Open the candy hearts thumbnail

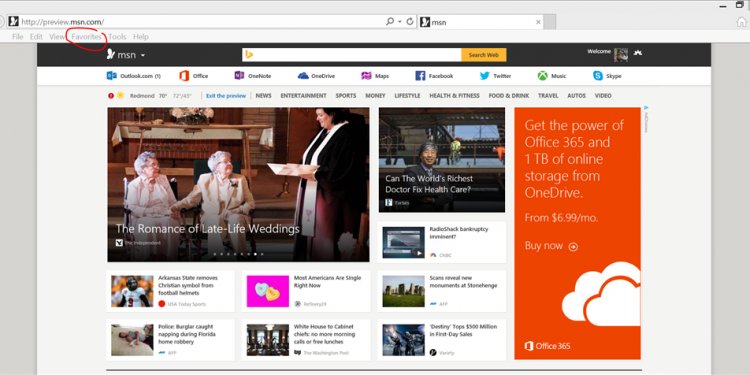[267, 291]
